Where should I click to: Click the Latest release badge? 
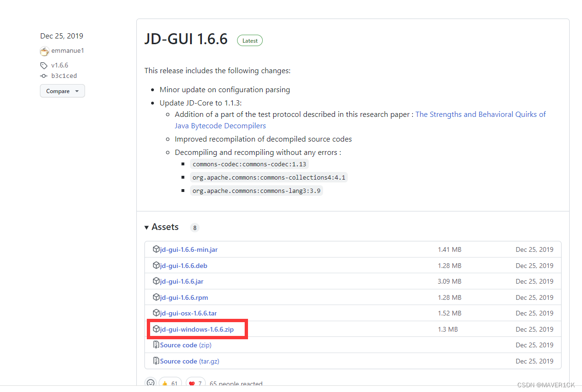[250, 41]
